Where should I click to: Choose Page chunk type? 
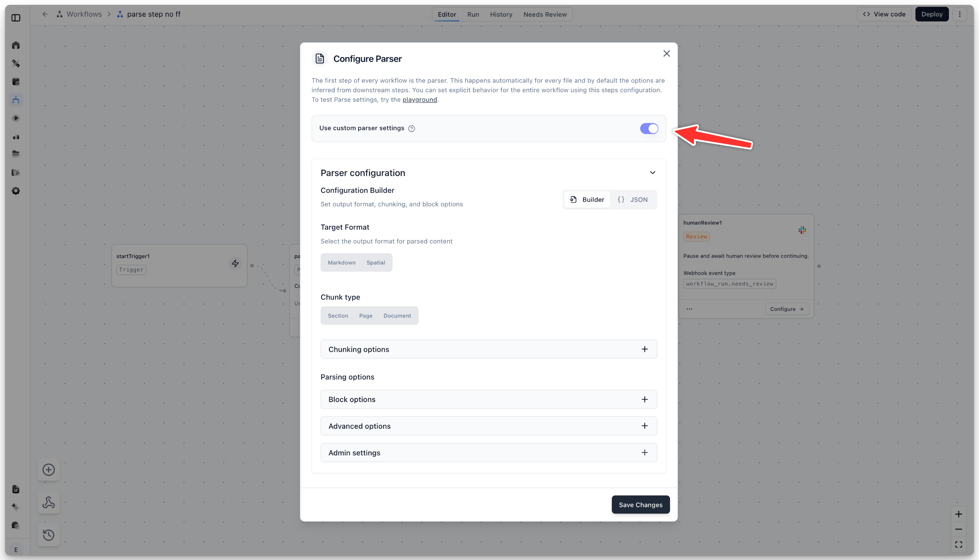coord(365,316)
